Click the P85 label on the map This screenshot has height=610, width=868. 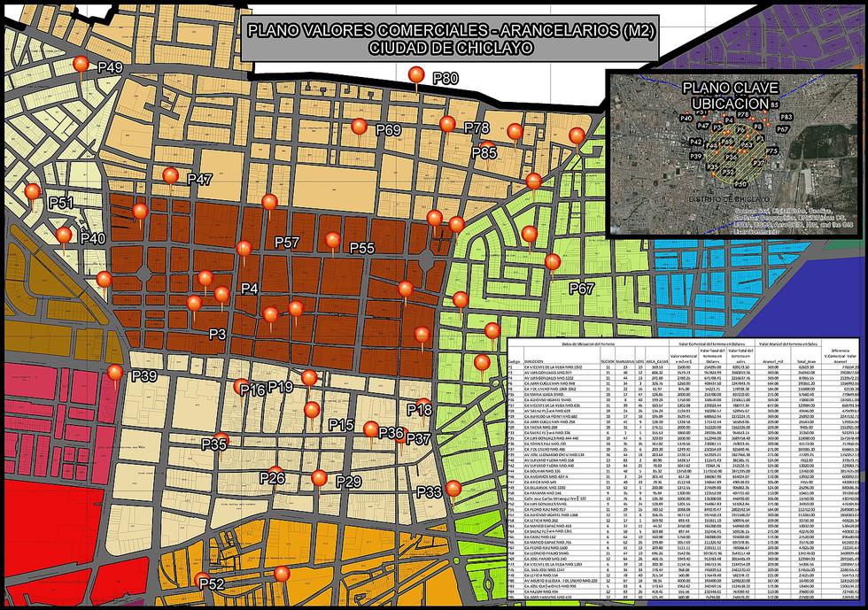click(x=484, y=151)
